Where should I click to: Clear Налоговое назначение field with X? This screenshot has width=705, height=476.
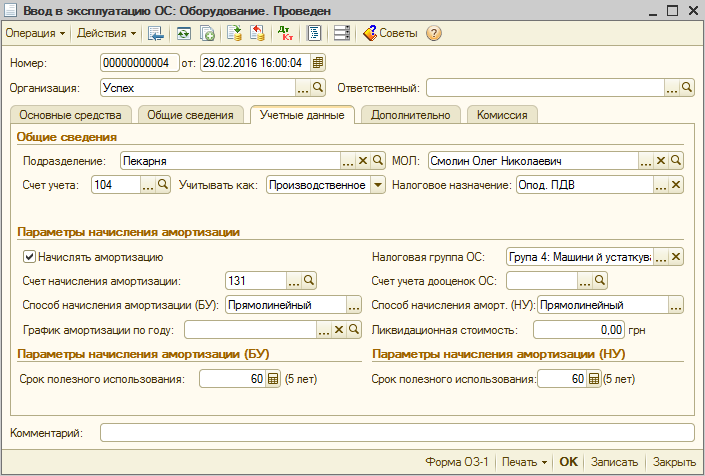[x=675, y=185]
